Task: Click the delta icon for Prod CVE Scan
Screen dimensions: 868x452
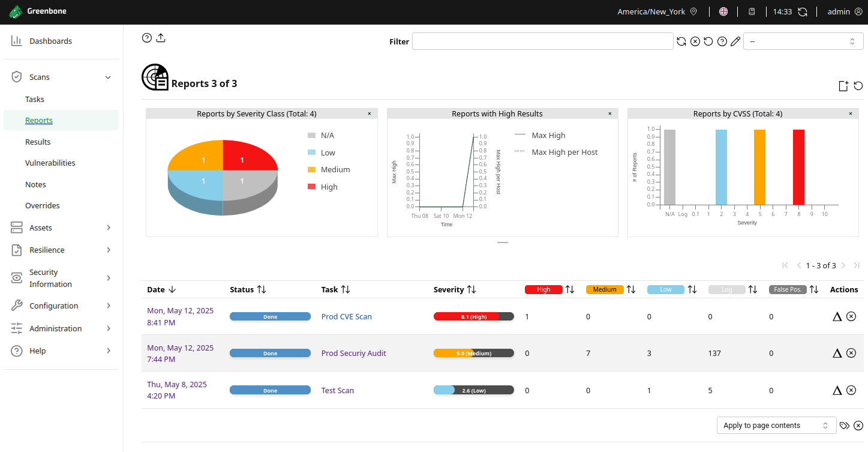Action: pos(837,316)
